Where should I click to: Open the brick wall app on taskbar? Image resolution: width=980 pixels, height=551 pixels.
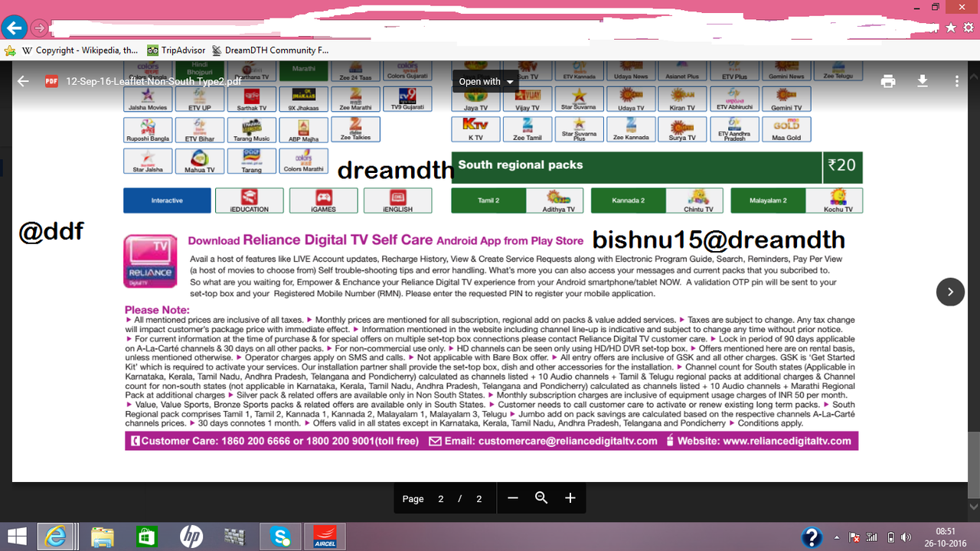[x=234, y=536]
